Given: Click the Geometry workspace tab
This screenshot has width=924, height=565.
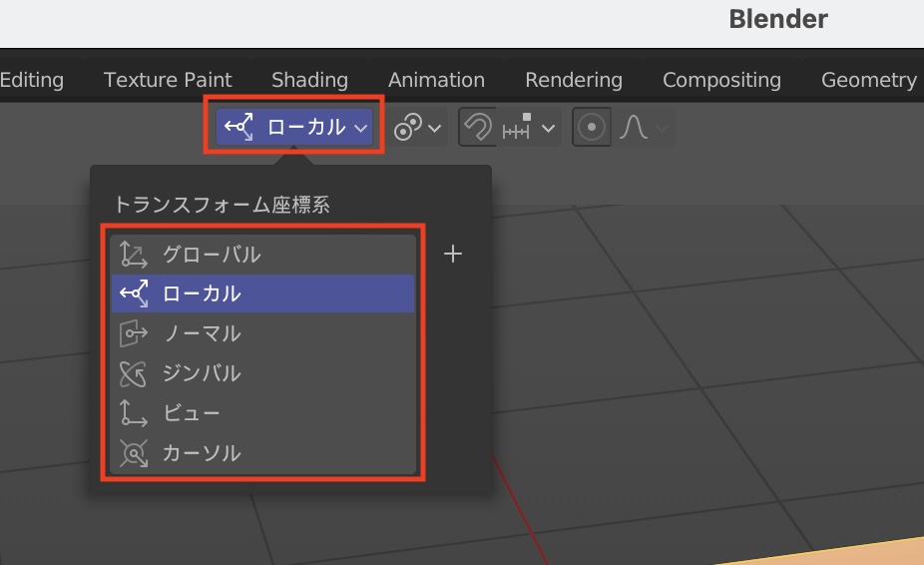Looking at the screenshot, I should tap(868, 80).
